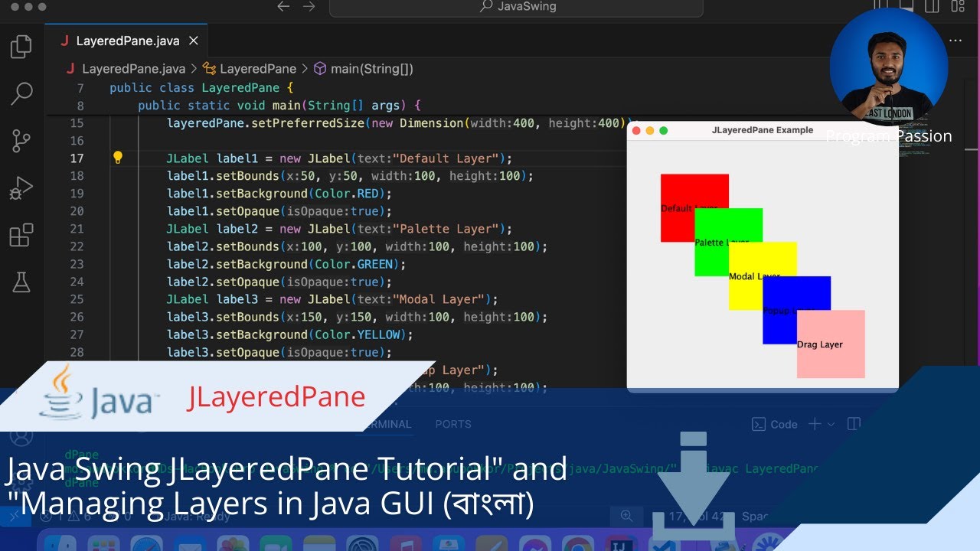Click the Java file icon on the editor tab
Viewport: 980px width, 551px height.
point(64,41)
